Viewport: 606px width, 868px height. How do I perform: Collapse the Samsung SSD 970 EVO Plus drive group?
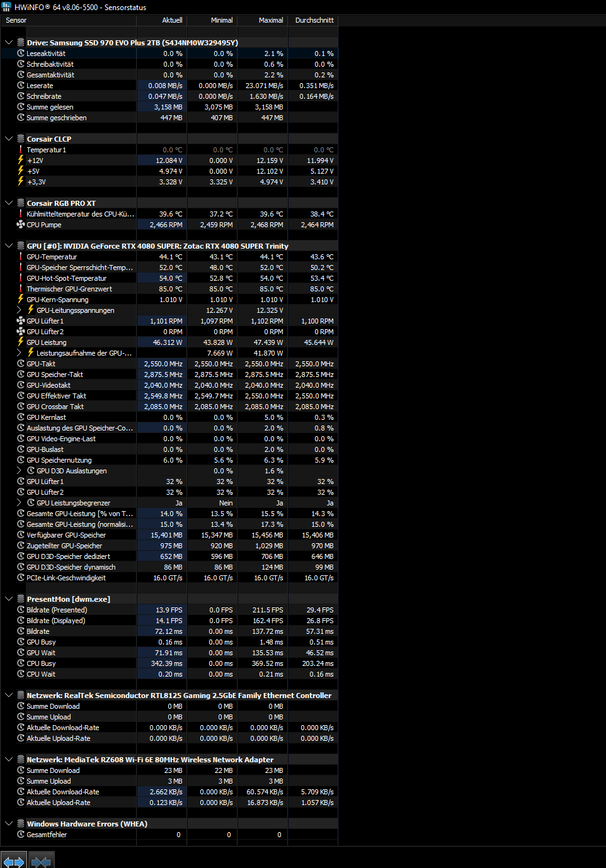point(9,43)
